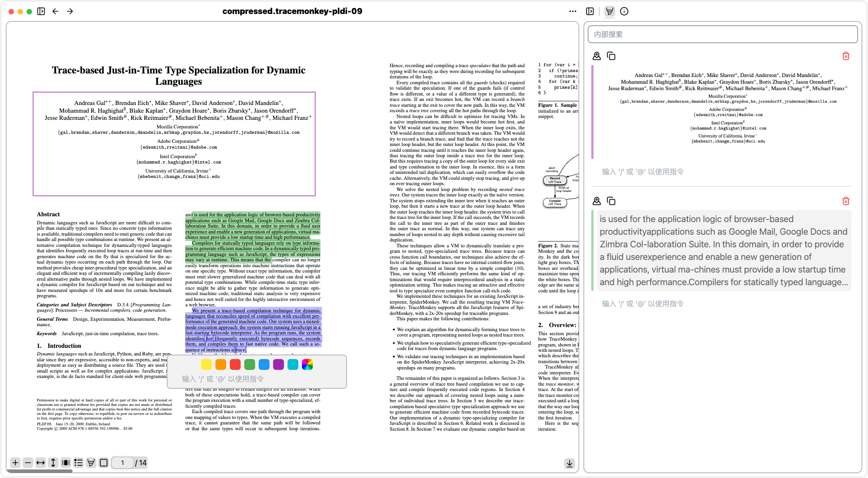
Task: Click the 'Compile LIR Trace' diagram node
Action: pos(555,203)
